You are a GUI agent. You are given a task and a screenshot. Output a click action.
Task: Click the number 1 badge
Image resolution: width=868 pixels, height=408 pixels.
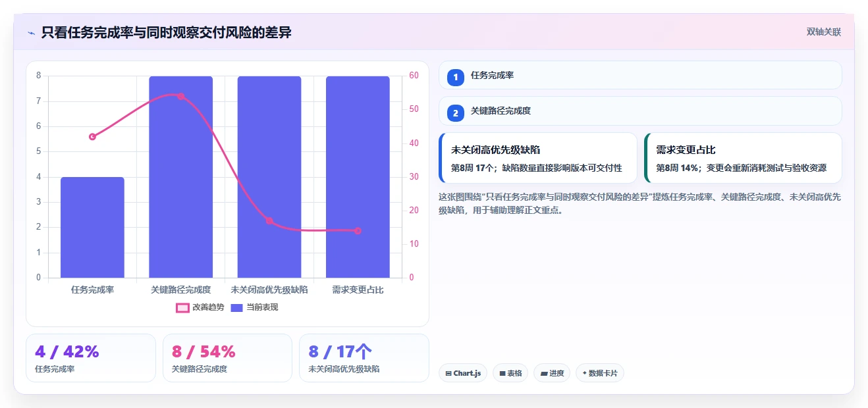455,77
